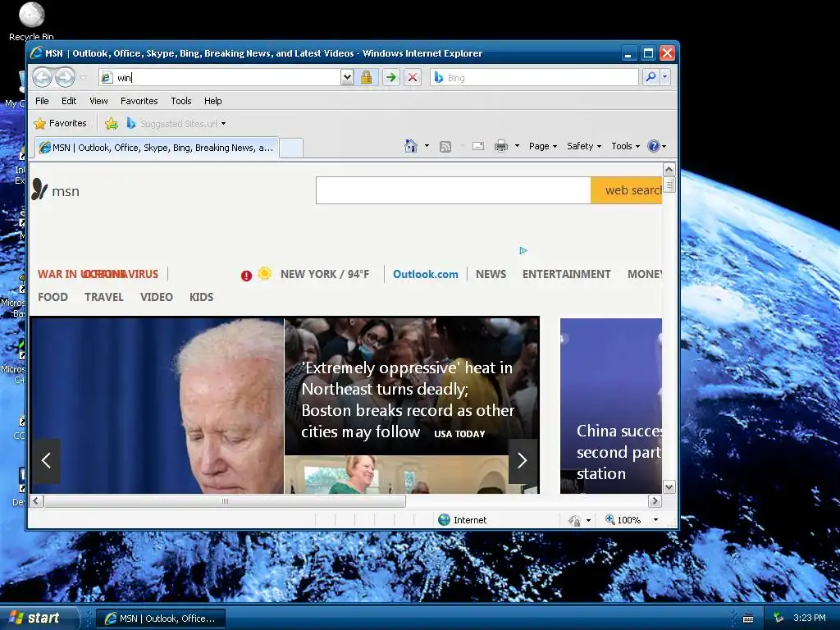
Task: Click the MSN web search text field
Action: (x=453, y=190)
